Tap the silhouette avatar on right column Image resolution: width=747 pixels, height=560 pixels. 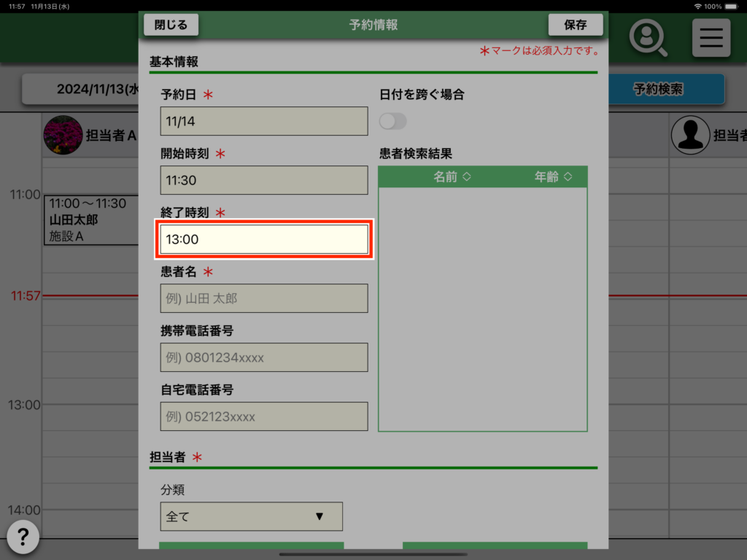click(x=689, y=135)
